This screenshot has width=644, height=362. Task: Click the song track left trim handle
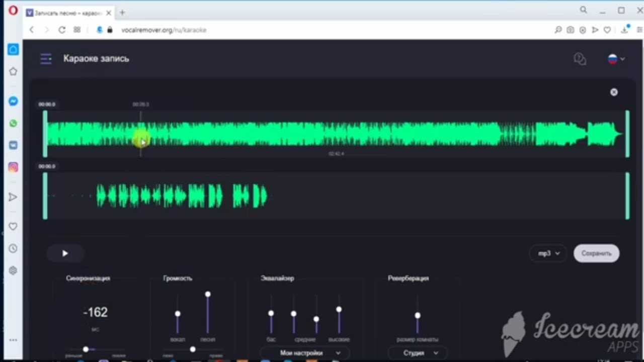point(45,134)
